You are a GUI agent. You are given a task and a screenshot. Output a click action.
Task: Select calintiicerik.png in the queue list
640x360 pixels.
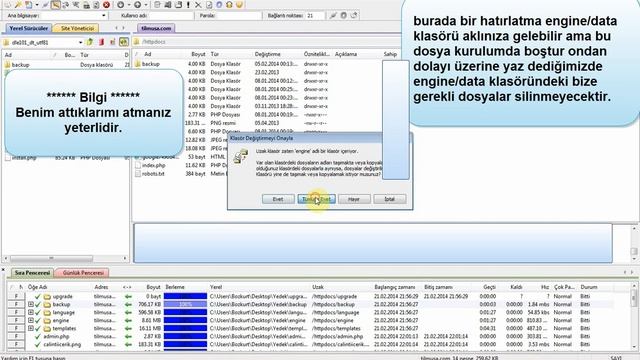click(x=62, y=344)
